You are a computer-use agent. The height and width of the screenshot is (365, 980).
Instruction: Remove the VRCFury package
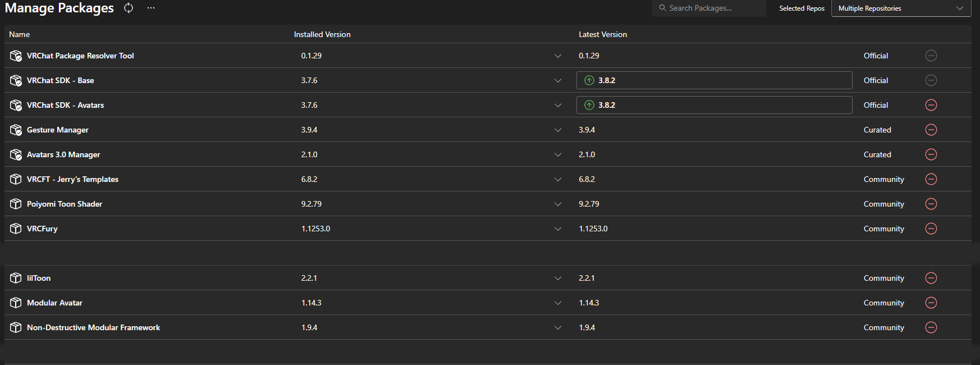pyautogui.click(x=931, y=229)
